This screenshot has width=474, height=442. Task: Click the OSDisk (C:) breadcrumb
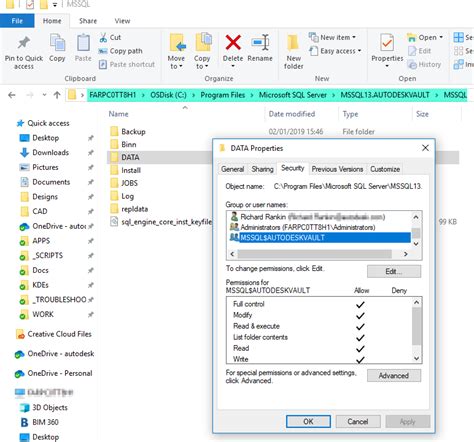168,95
